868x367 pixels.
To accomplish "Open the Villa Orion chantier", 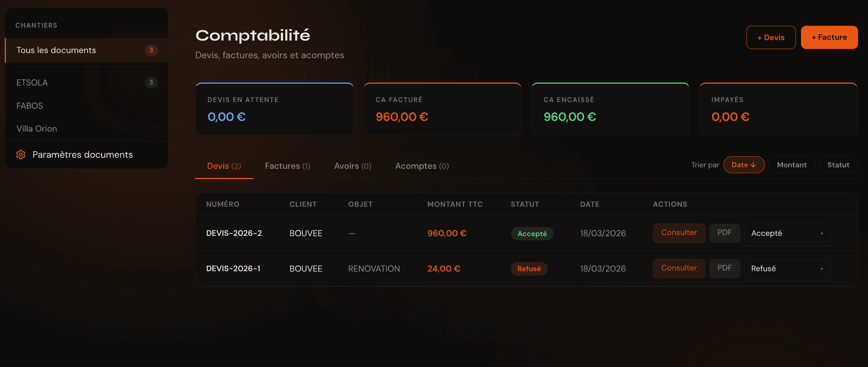I will tap(37, 129).
